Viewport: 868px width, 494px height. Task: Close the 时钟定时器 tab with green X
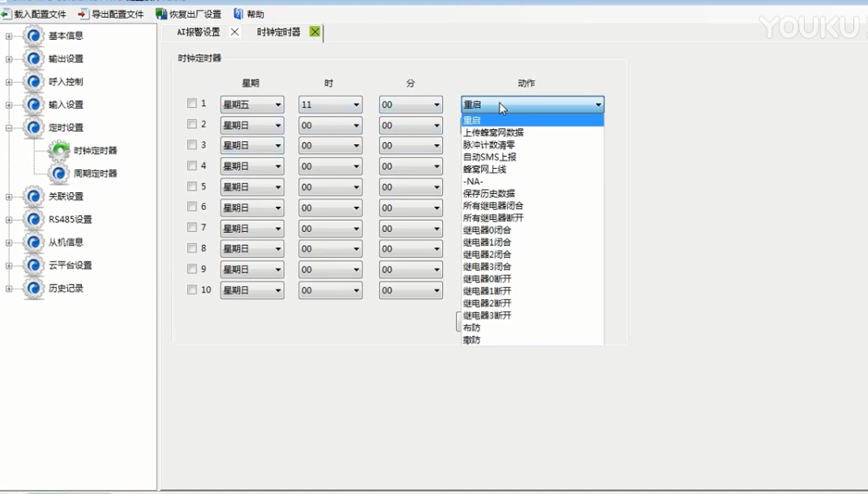315,32
